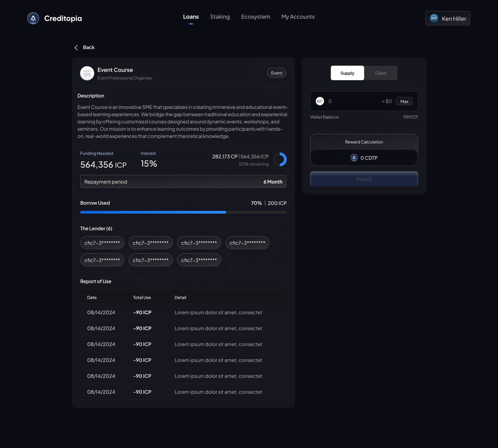Open the Loans tab
The height and width of the screenshot is (448, 498).
pos(191,17)
